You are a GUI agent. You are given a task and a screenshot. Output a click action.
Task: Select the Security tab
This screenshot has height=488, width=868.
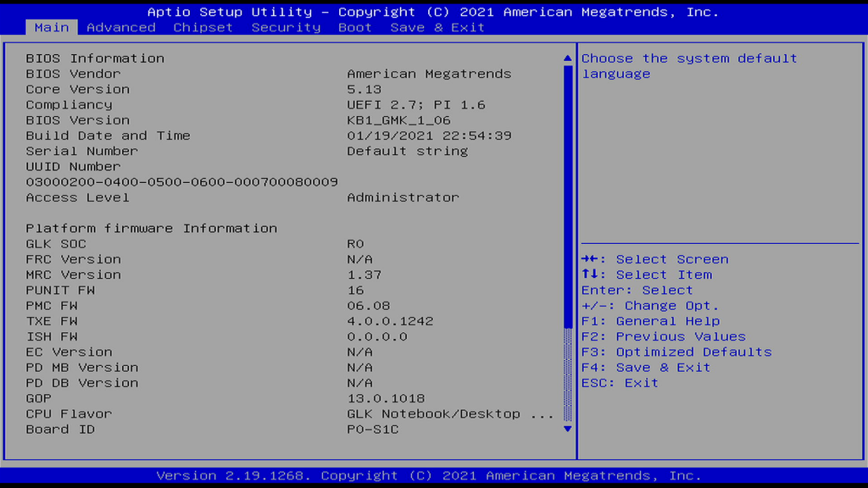pos(286,27)
